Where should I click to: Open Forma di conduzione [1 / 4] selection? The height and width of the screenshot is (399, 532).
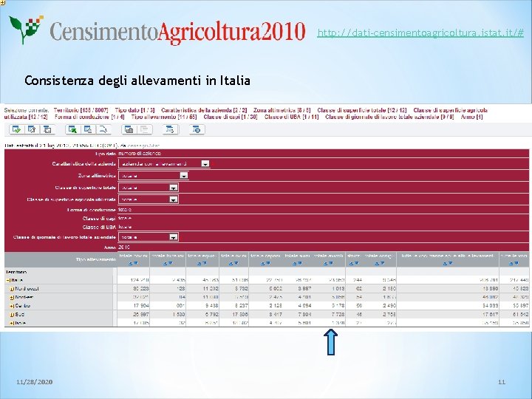89,117
